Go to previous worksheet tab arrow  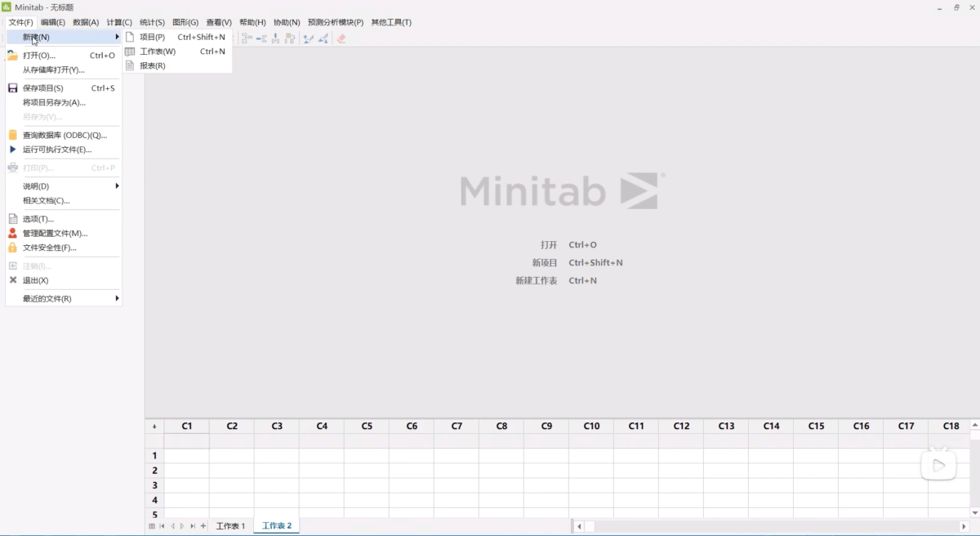[172, 526]
